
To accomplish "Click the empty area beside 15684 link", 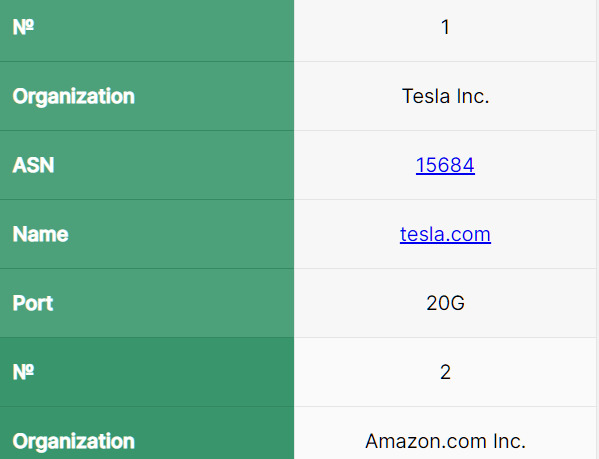I will (535, 165).
